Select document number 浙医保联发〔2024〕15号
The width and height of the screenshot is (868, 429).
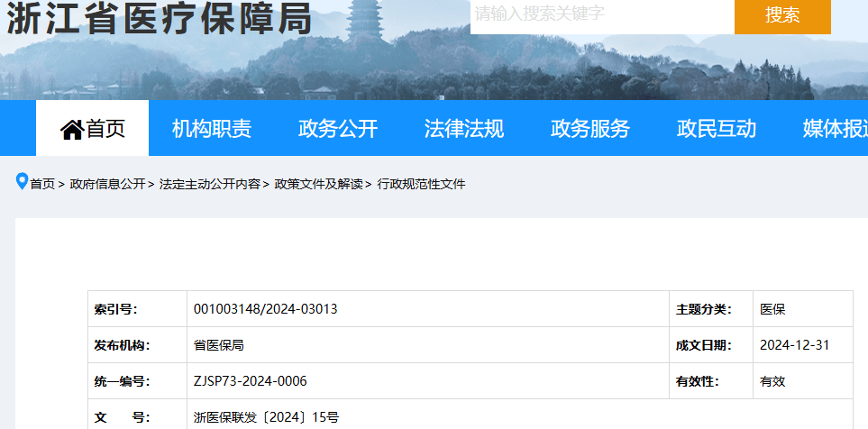tap(266, 417)
